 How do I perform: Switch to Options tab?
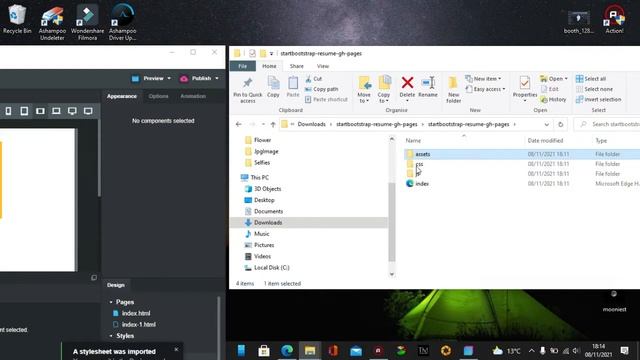[x=158, y=96]
